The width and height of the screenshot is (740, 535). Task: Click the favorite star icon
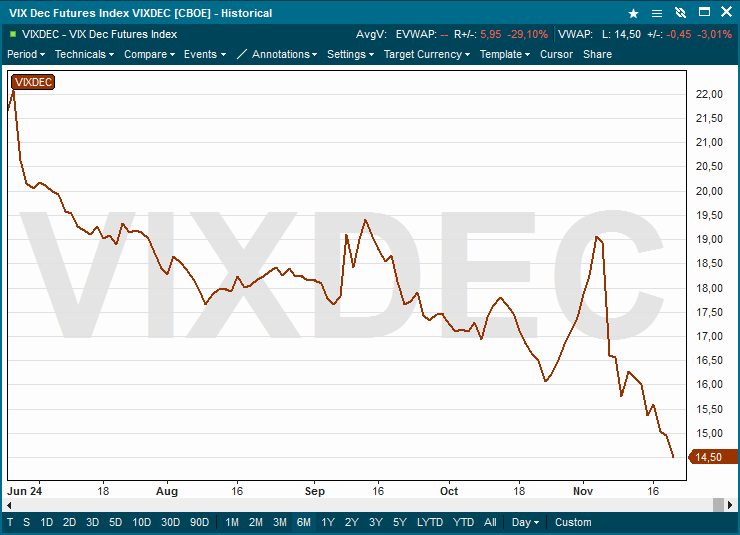633,13
